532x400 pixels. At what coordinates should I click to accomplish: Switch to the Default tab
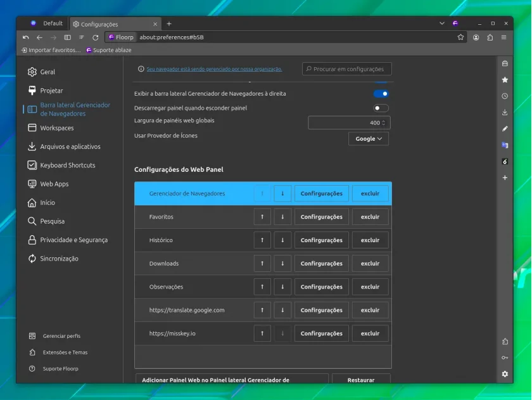click(46, 23)
